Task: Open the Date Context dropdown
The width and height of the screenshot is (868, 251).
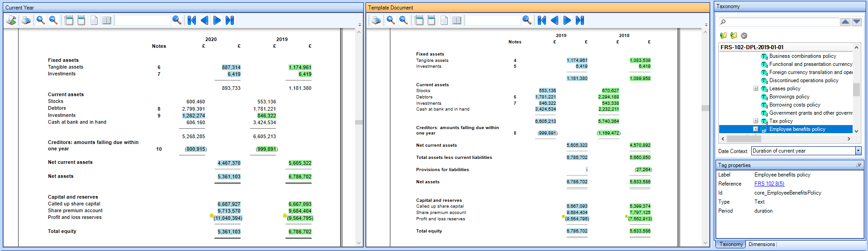Action: (x=858, y=151)
